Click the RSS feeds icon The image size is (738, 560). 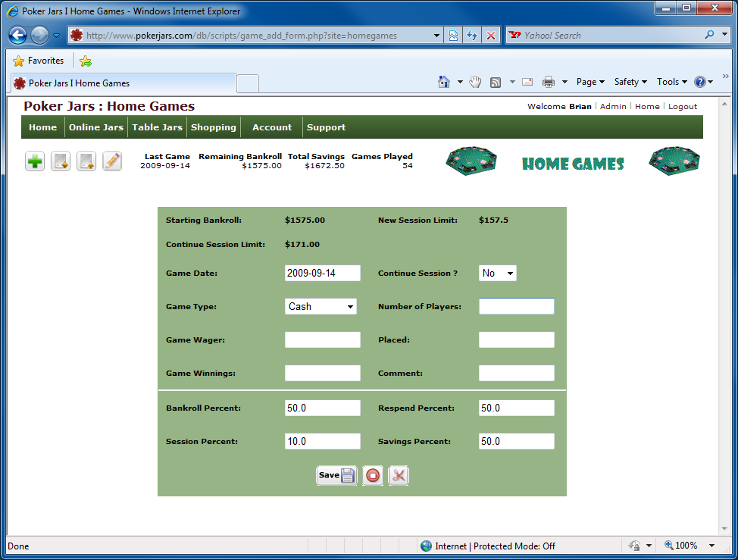(496, 83)
